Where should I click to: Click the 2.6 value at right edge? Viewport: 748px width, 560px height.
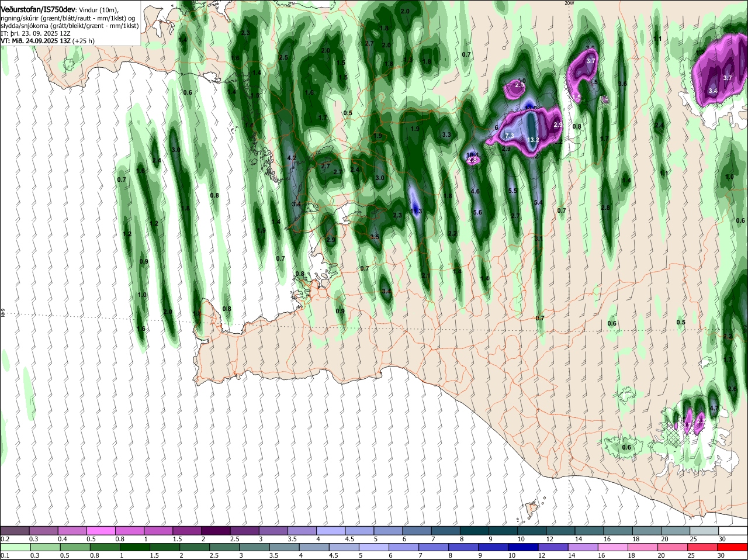click(x=732, y=389)
